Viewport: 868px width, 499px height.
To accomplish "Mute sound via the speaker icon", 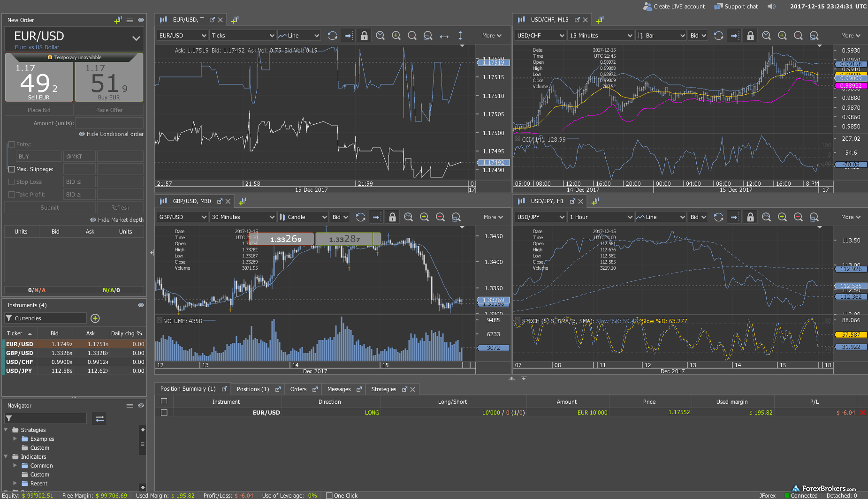I will point(771,7).
